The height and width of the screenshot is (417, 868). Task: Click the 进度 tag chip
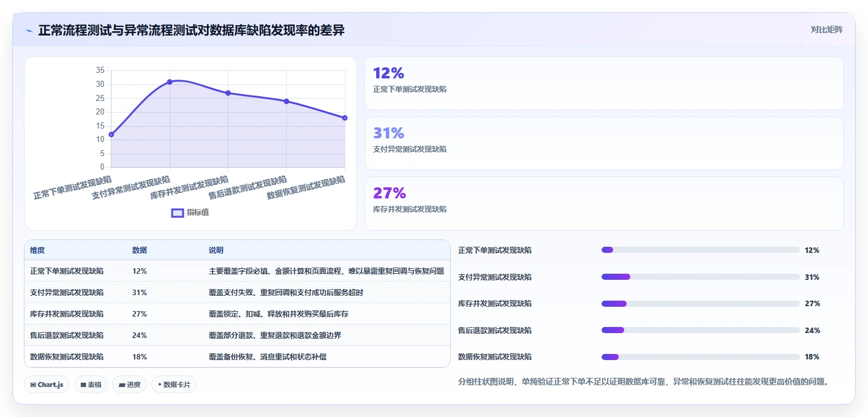tap(129, 385)
